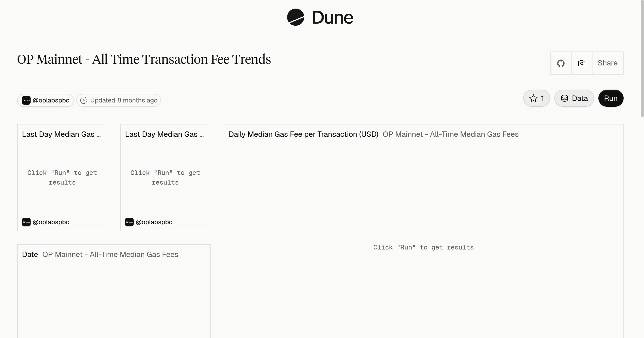Screen dimensions: 644x338
Task: Click the dashboard title text
Action: 144,59
